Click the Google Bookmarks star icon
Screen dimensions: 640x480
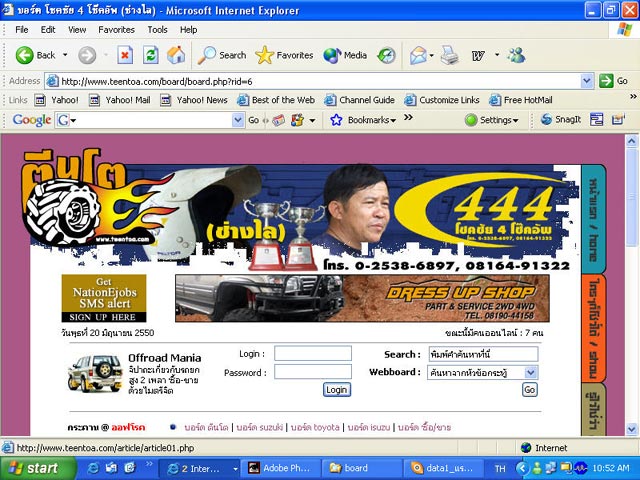336,120
